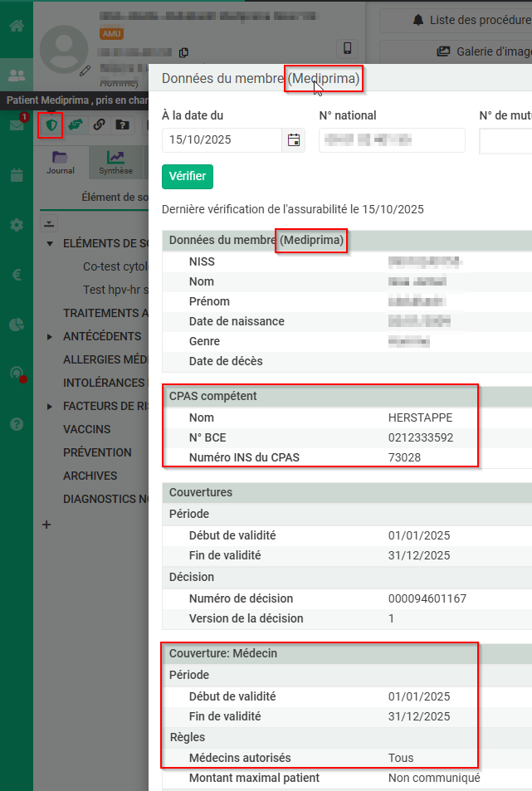Click the euro billing icon in sidebar
532x791 pixels.
coord(16,275)
